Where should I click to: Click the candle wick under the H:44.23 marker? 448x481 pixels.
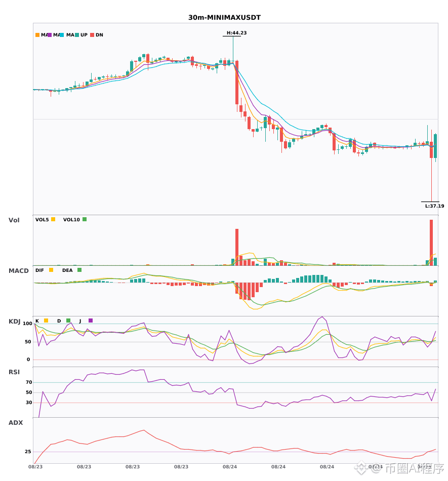coord(233,49)
